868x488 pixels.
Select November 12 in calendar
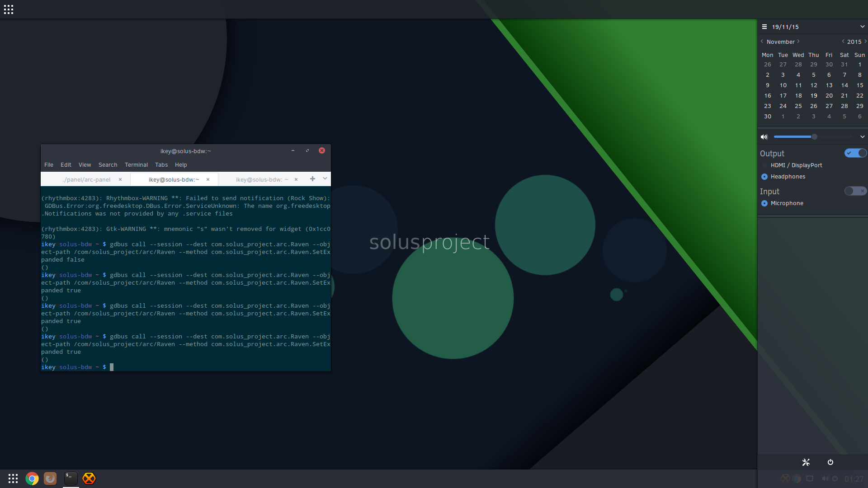pos(814,85)
